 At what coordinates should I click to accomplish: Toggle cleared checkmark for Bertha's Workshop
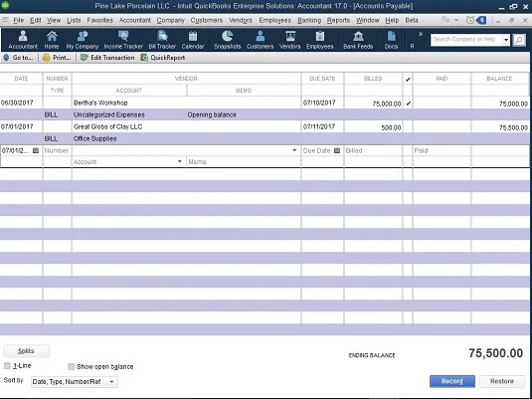coord(408,103)
